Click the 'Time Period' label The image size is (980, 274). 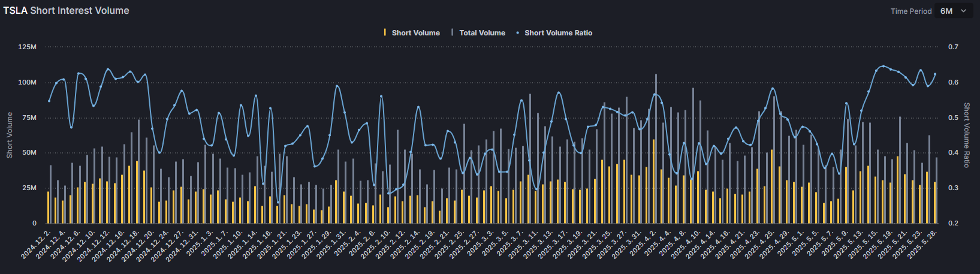click(x=911, y=11)
